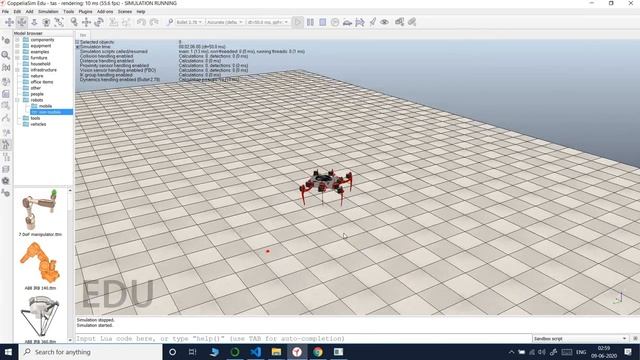This screenshot has height=360, width=640.
Task: Open user settings at sidebar bottom
Action: [x=6, y=193]
